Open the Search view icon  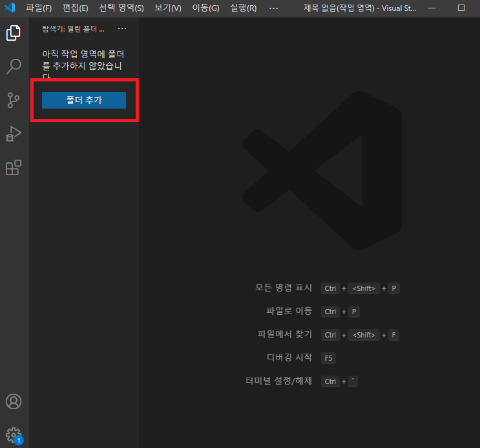[14, 66]
